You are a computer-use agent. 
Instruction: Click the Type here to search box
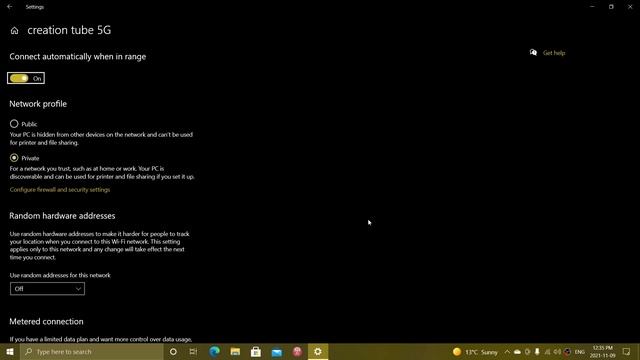coord(92,351)
